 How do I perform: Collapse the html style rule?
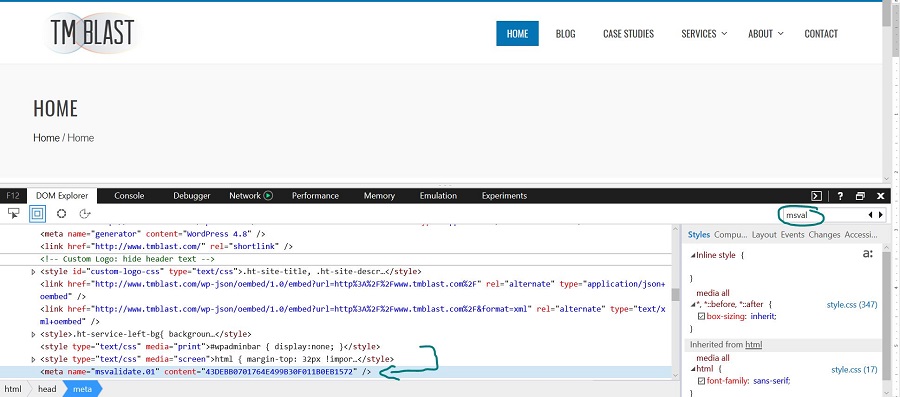tap(692, 369)
